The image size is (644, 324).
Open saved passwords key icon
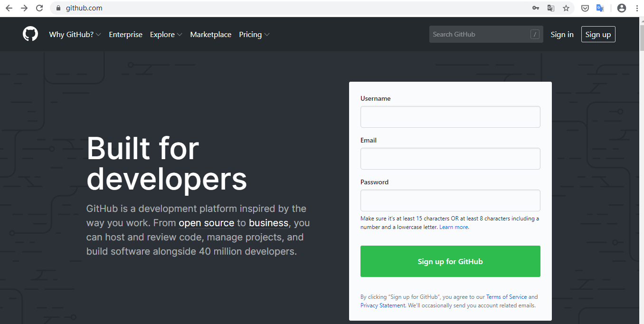click(x=536, y=8)
